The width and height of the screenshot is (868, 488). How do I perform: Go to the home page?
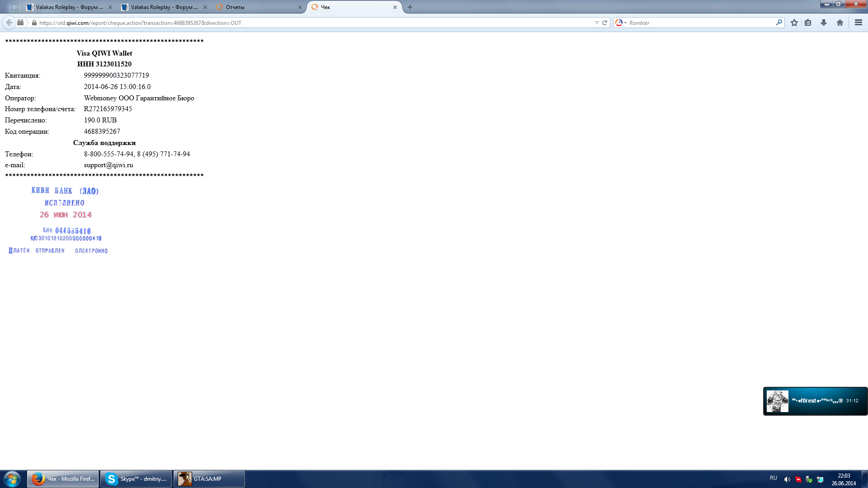click(840, 23)
